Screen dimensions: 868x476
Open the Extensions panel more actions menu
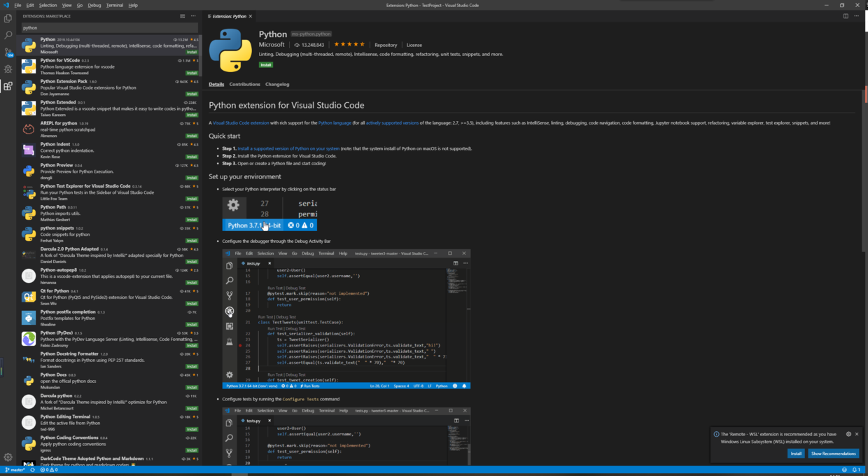193,16
